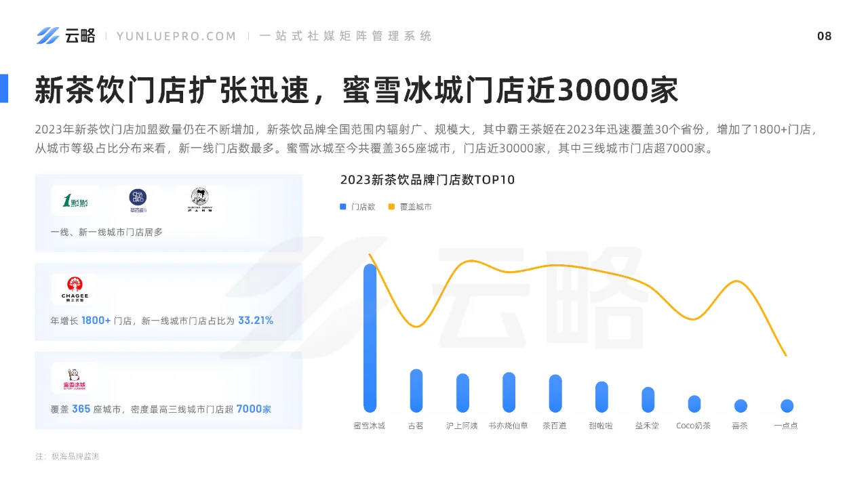Click the blue 门店数 legend marker
This screenshot has width=868, height=488.
pyautogui.click(x=343, y=206)
